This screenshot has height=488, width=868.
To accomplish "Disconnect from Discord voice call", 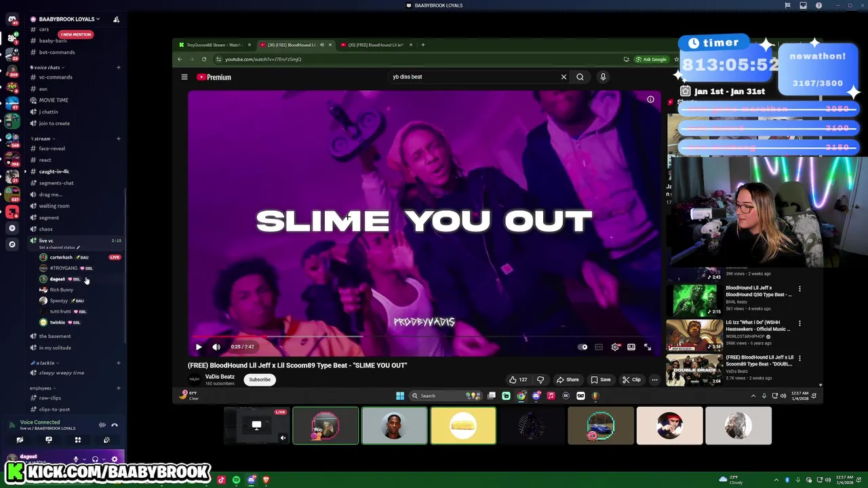I will click(115, 425).
